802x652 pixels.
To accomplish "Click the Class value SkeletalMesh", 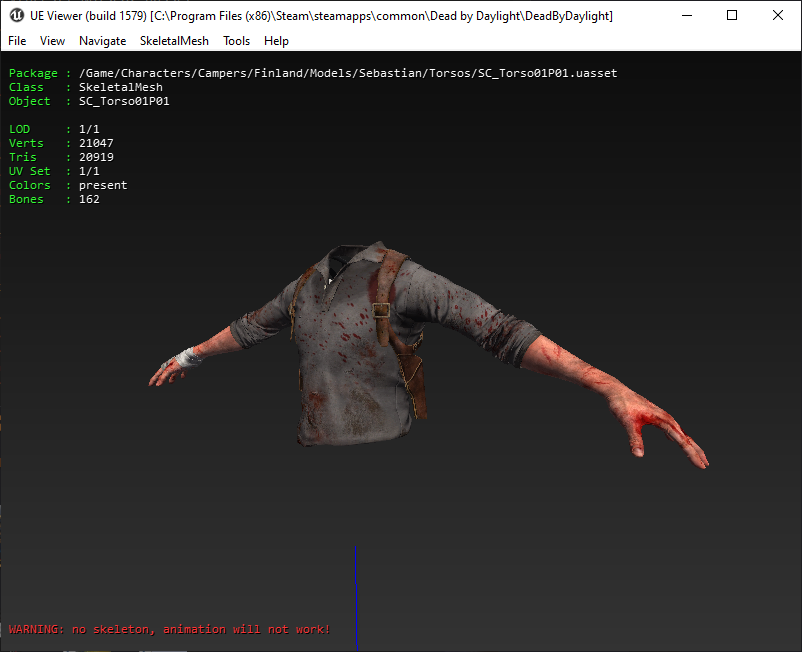I will 121,87.
